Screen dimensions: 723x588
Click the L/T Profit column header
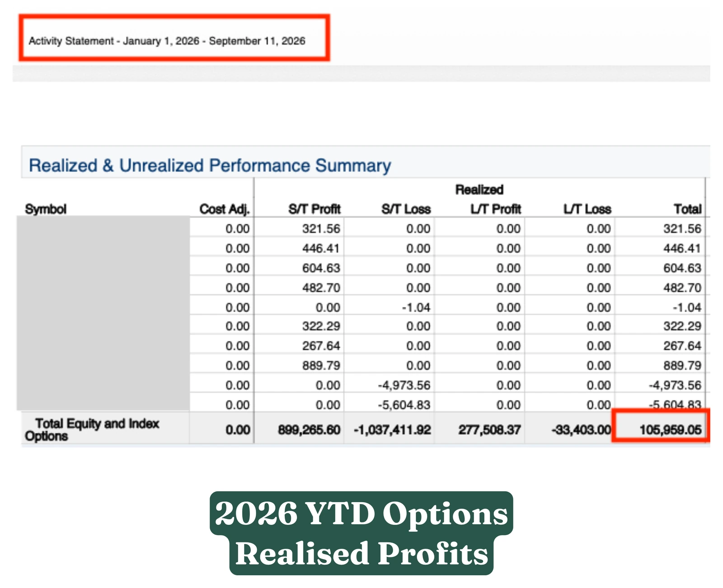coord(496,209)
